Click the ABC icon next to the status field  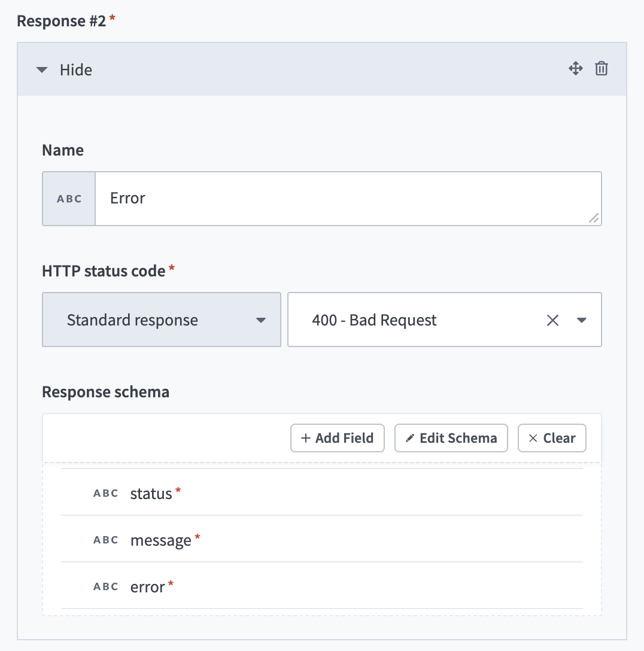pos(105,492)
